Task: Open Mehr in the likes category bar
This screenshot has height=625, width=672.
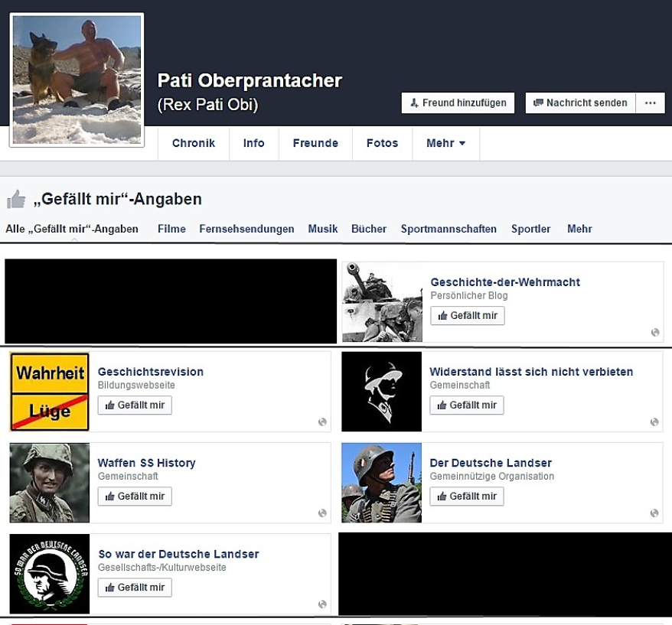Action: tap(579, 229)
